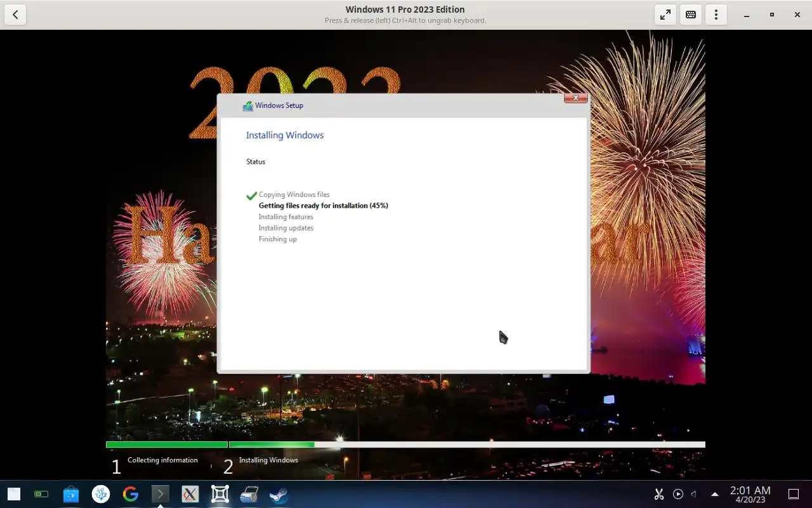Screen dimensions: 812x508
Task: Open the clock showing 2:01 AM
Action: pos(750,494)
